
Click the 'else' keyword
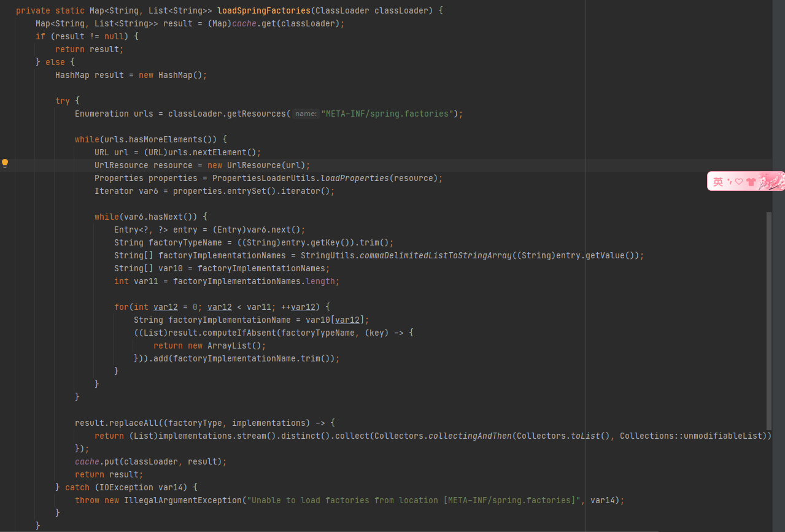[55, 63]
